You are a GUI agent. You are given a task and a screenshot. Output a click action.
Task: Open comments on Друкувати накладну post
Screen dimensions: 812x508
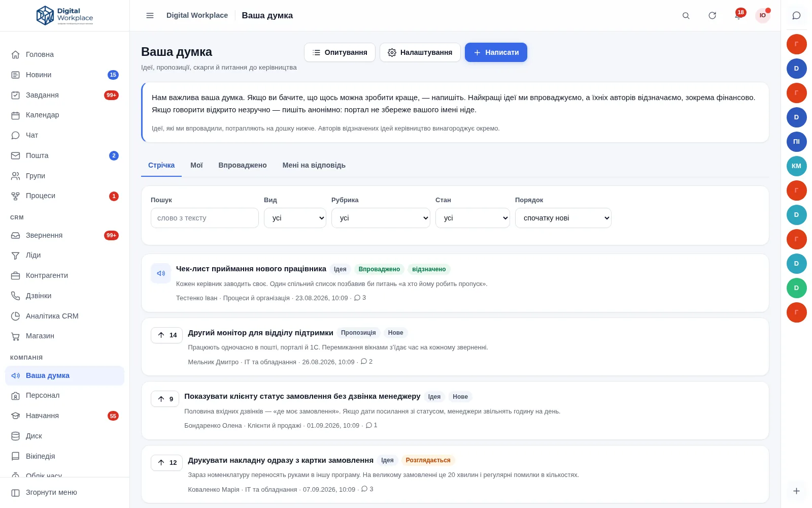367,489
